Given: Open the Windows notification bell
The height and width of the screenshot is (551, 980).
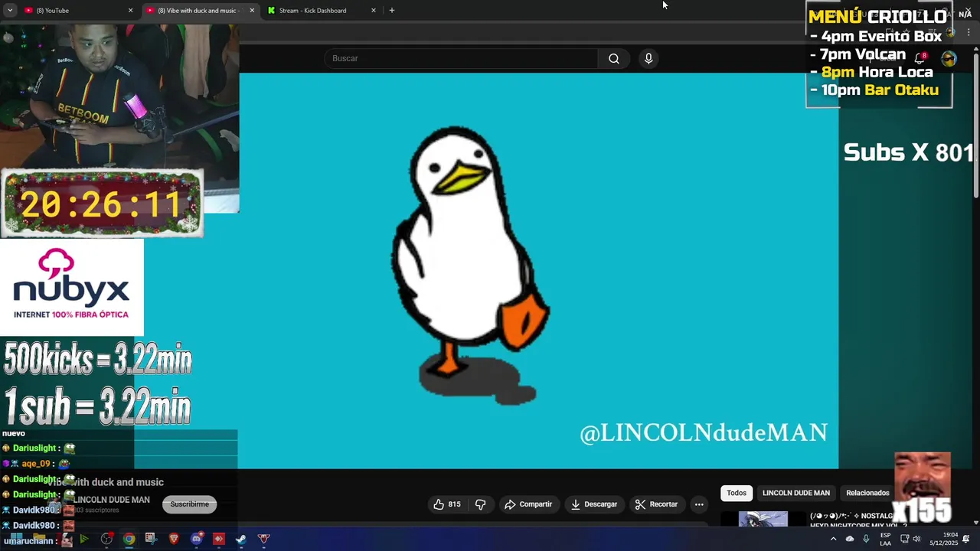Looking at the screenshot, I should pyautogui.click(x=966, y=540).
